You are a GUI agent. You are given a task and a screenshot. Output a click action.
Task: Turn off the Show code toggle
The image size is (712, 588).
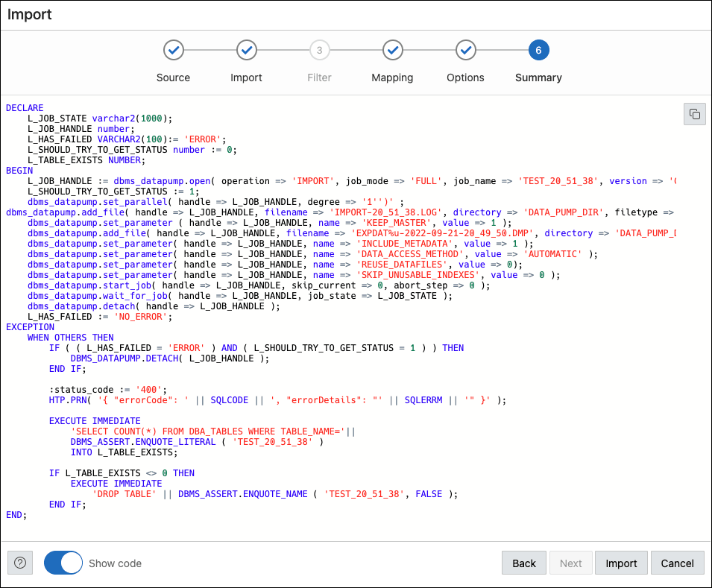click(x=63, y=563)
